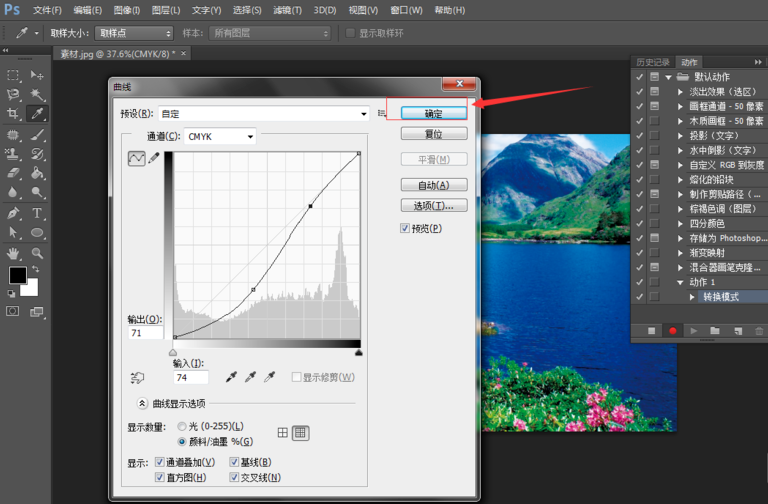
Task: Open the 通道 CMYK channel dropdown
Action: 221,136
